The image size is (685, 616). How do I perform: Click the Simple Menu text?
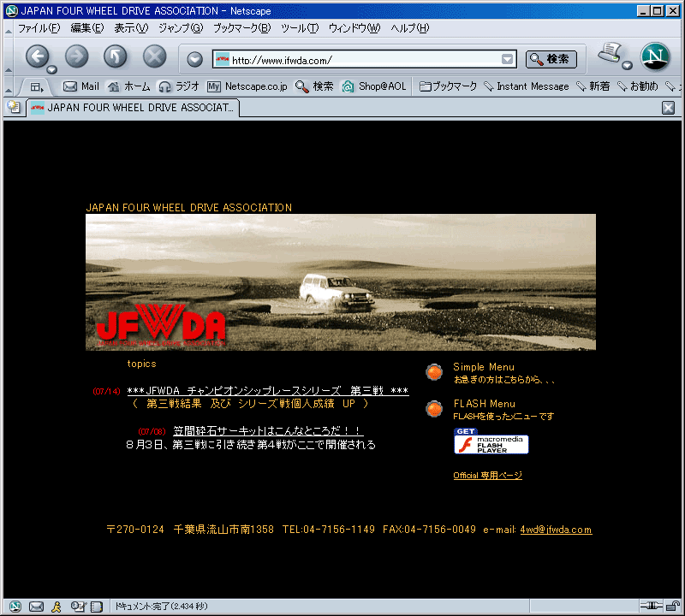click(x=484, y=367)
